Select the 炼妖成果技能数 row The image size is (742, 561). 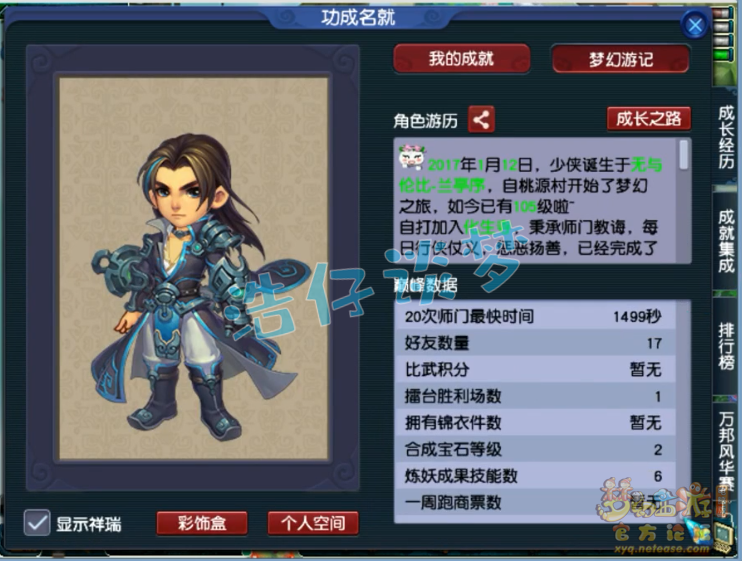pyautogui.click(x=533, y=475)
